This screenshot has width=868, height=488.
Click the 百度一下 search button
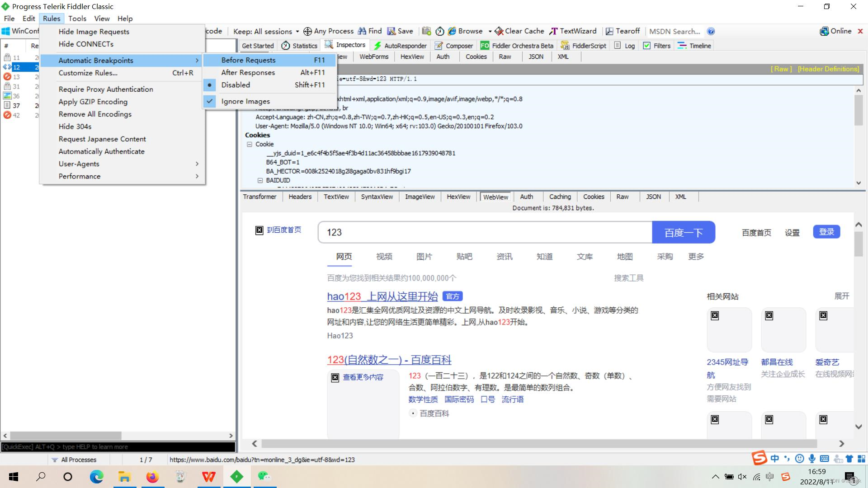click(684, 232)
